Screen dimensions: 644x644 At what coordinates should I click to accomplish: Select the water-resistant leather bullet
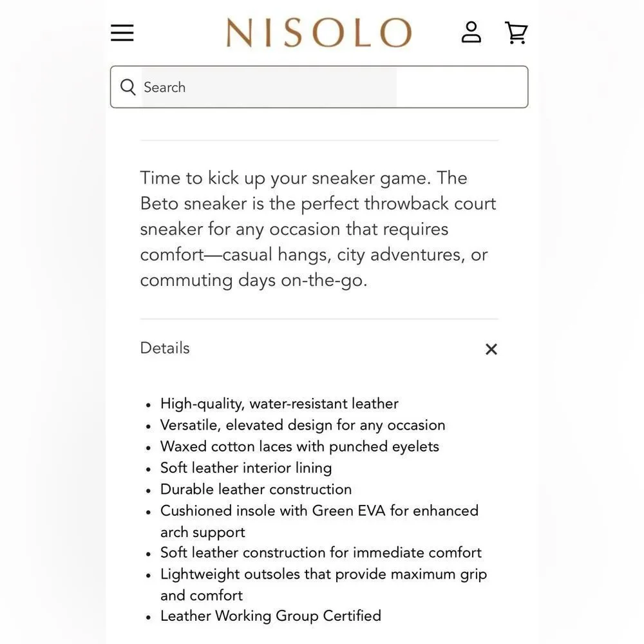(x=279, y=404)
